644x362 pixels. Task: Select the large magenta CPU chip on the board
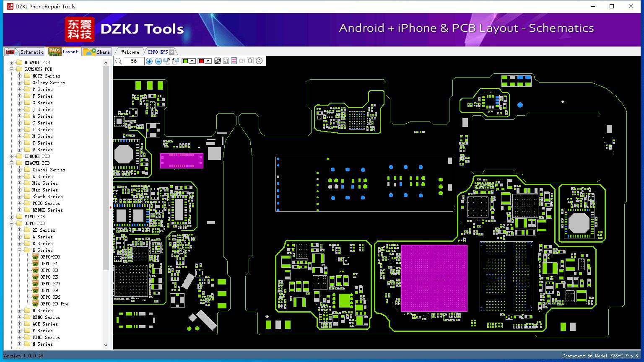434,278
